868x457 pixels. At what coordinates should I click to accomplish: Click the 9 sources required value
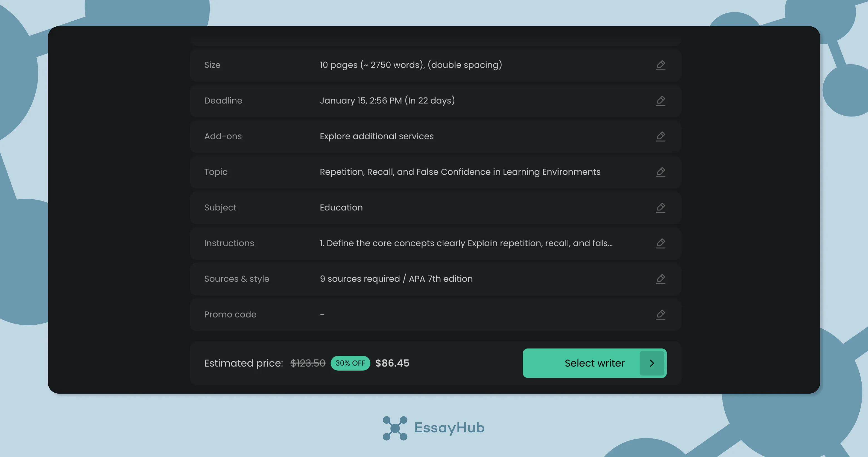pos(396,279)
